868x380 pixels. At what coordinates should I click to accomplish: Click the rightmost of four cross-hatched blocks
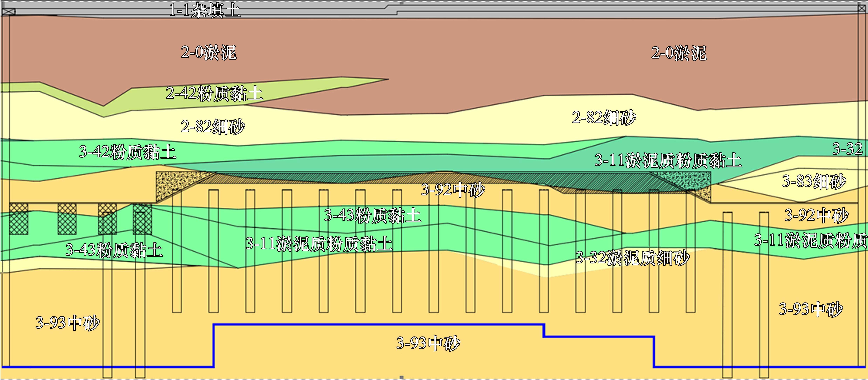(x=142, y=219)
